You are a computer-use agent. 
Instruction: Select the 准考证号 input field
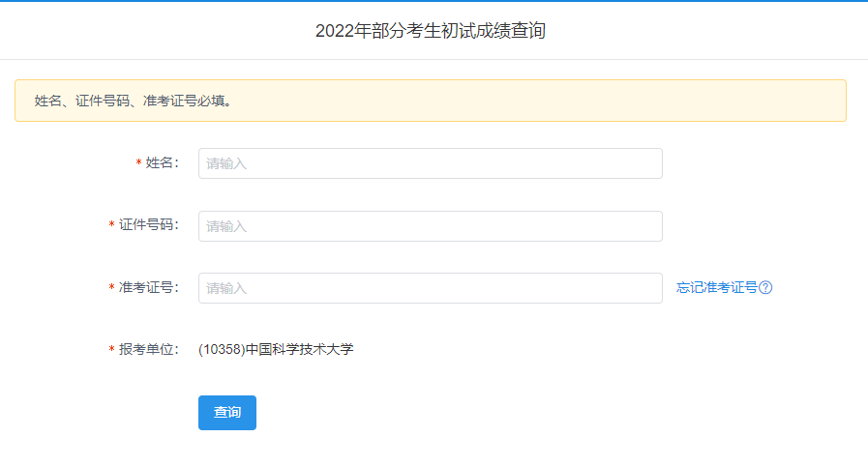[430, 288]
